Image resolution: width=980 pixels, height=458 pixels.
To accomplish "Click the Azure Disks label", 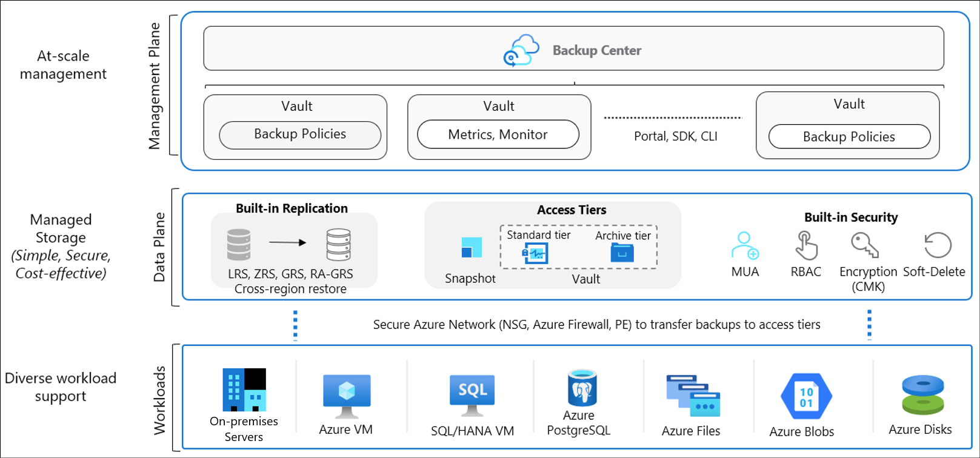I will click(x=920, y=430).
